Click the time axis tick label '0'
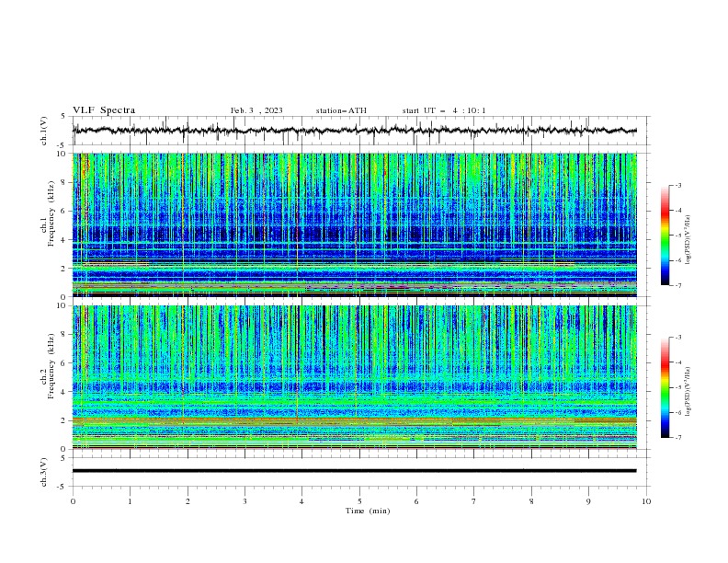Screen dimensions: 728x563 [73, 501]
